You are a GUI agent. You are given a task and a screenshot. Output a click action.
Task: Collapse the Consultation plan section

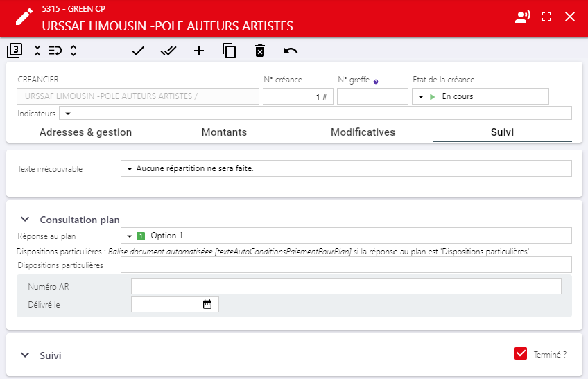[x=25, y=220]
